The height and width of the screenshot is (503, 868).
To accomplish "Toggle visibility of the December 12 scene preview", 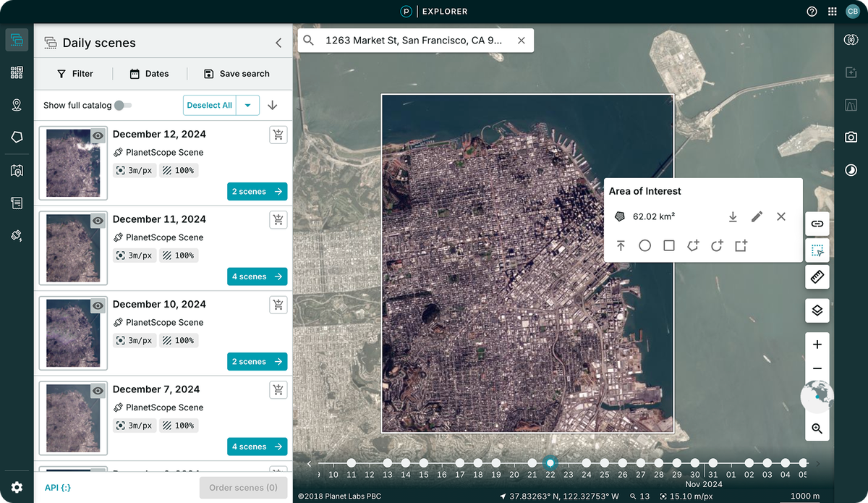I will (x=97, y=135).
